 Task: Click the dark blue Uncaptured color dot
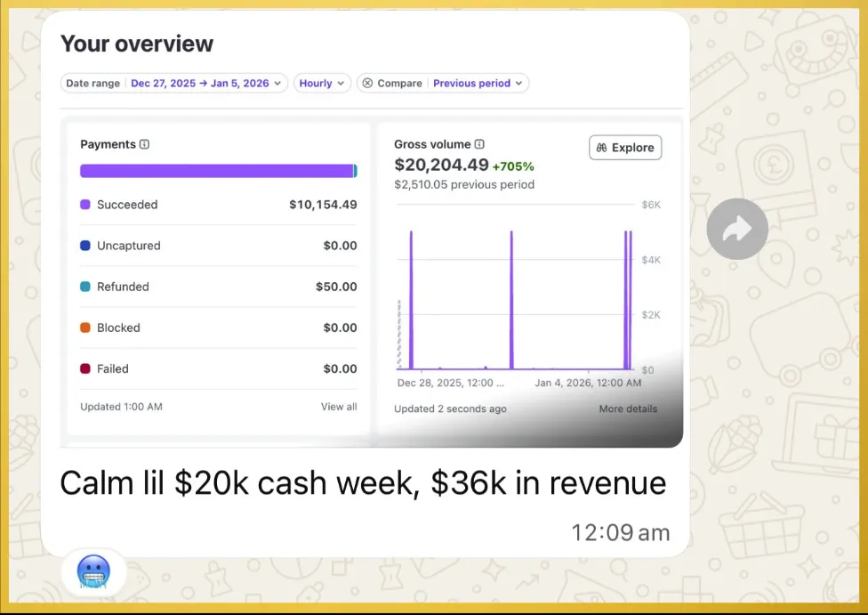[x=85, y=246]
